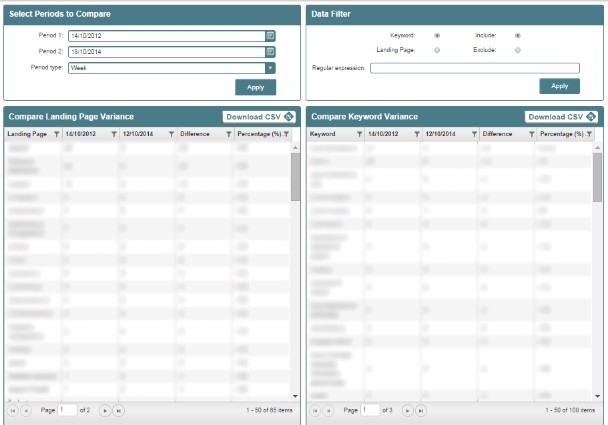Go to last page of Landing Page table
Screen dimensions: 608x425
coord(118,411)
